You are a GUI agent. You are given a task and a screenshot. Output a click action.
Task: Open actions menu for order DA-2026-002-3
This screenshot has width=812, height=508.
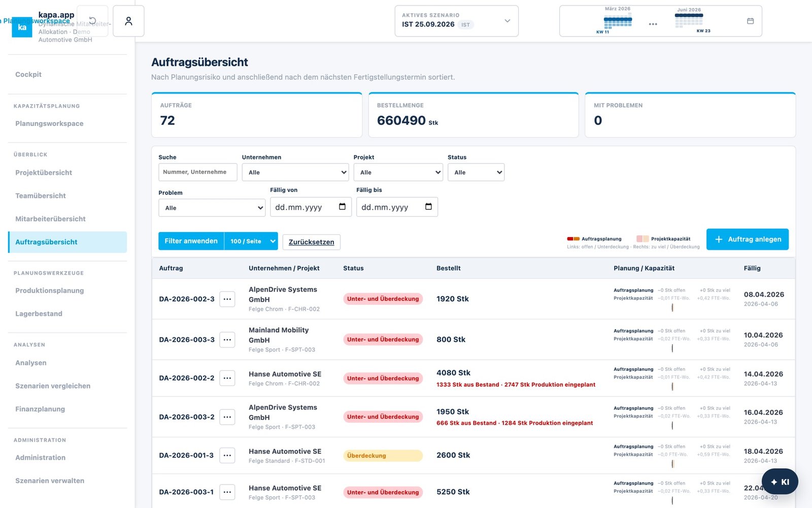(x=227, y=299)
